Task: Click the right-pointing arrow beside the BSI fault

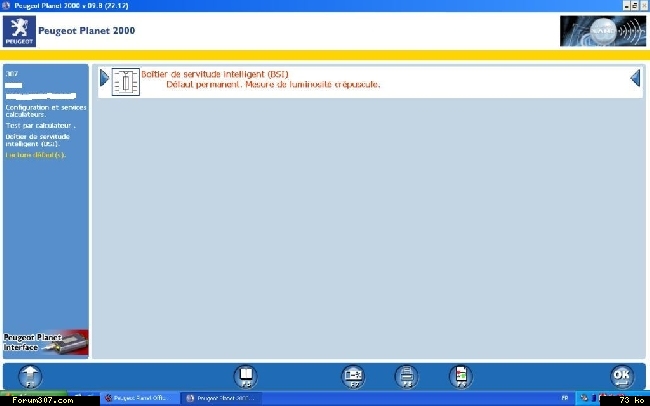Action: pos(104,78)
